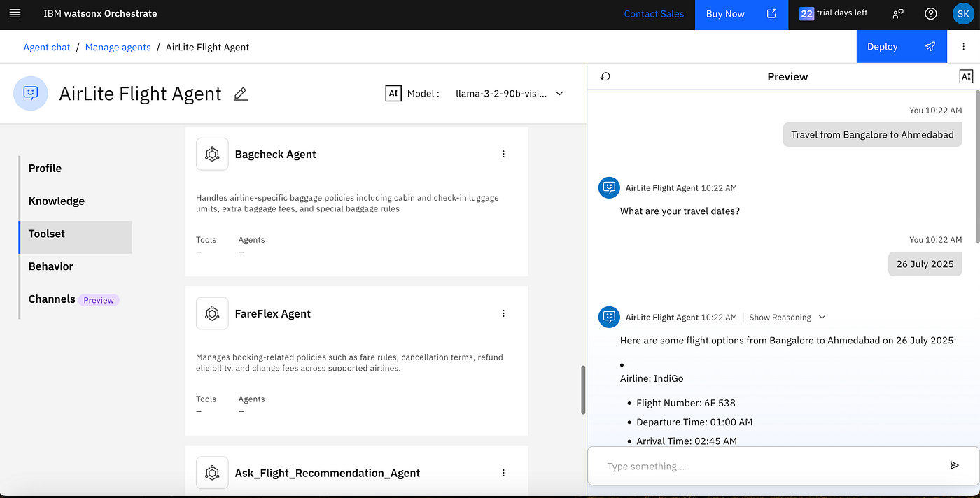Click the Agents label in the FareFlex Agent card

[251, 399]
